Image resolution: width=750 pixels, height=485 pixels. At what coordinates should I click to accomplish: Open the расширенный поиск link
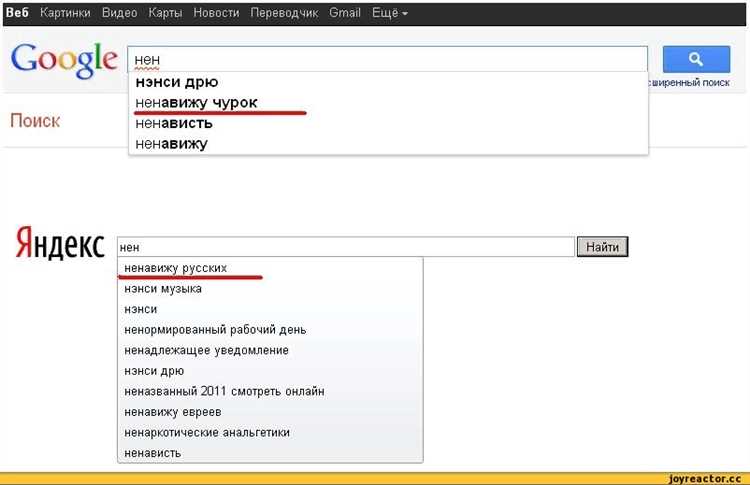pos(690,83)
